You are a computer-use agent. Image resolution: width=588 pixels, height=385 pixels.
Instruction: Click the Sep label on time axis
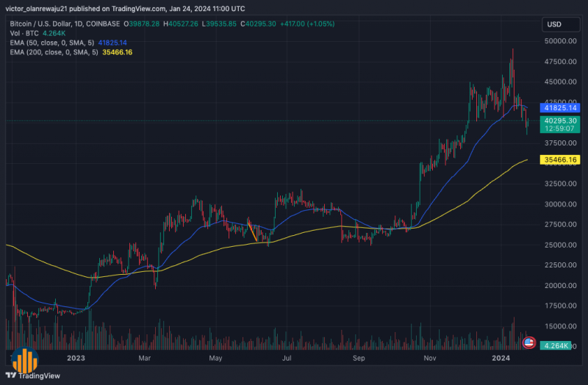click(359, 358)
